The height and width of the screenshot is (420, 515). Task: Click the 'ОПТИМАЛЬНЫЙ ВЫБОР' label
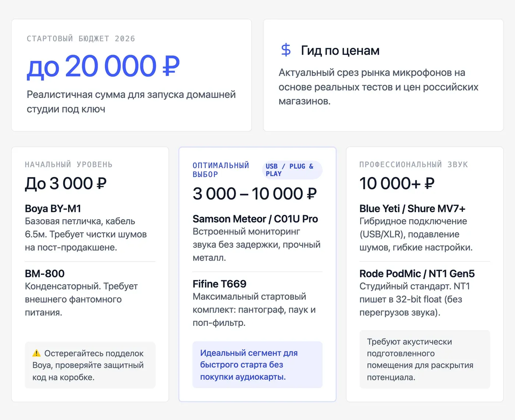(221, 170)
